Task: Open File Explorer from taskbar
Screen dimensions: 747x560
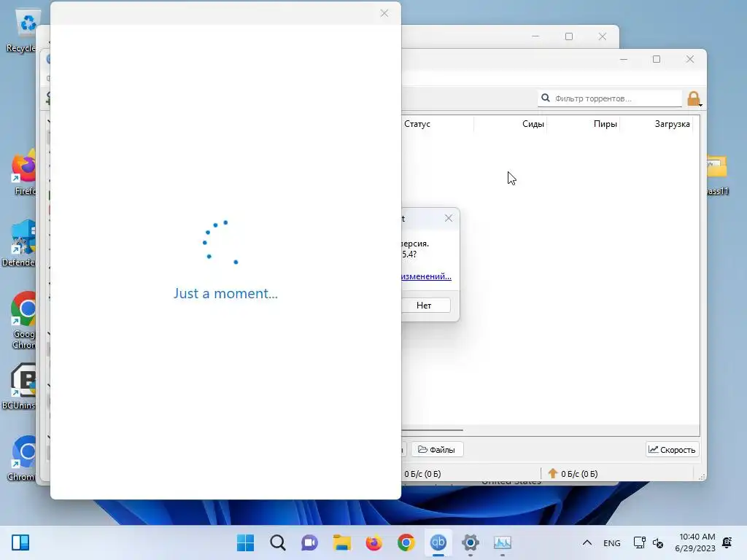Action: click(341, 542)
